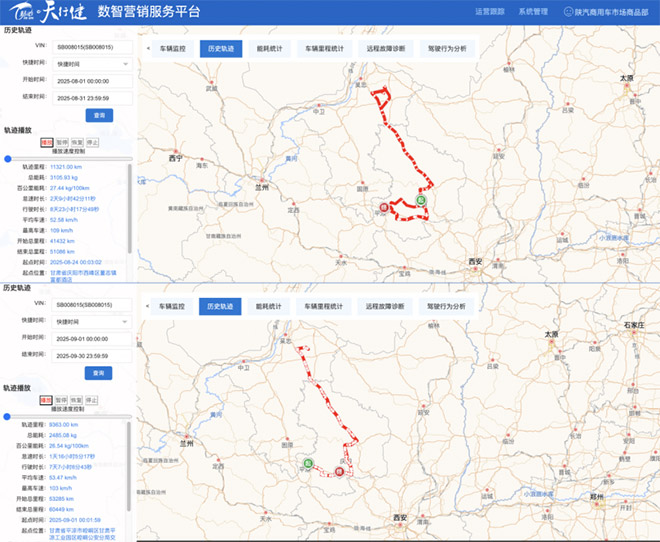This screenshot has width=660, height=542.
Task: Click upper playback speed slider handle
Action: (8, 158)
